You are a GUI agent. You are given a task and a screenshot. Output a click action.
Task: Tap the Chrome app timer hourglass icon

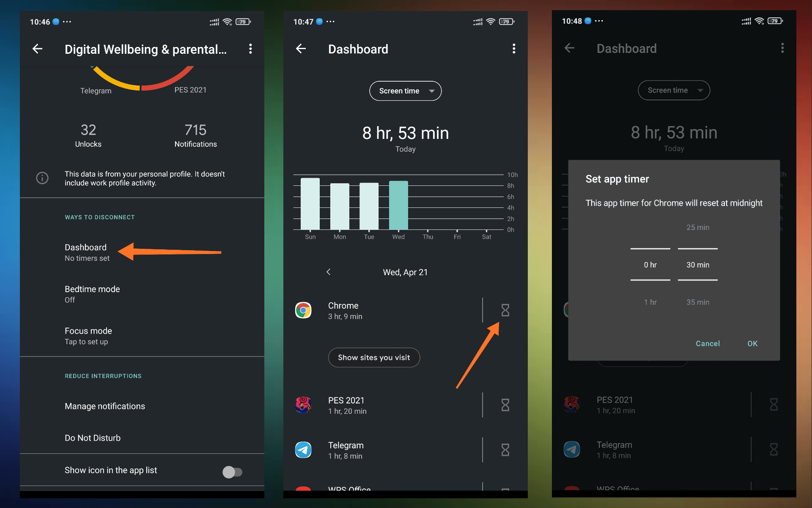click(x=505, y=310)
